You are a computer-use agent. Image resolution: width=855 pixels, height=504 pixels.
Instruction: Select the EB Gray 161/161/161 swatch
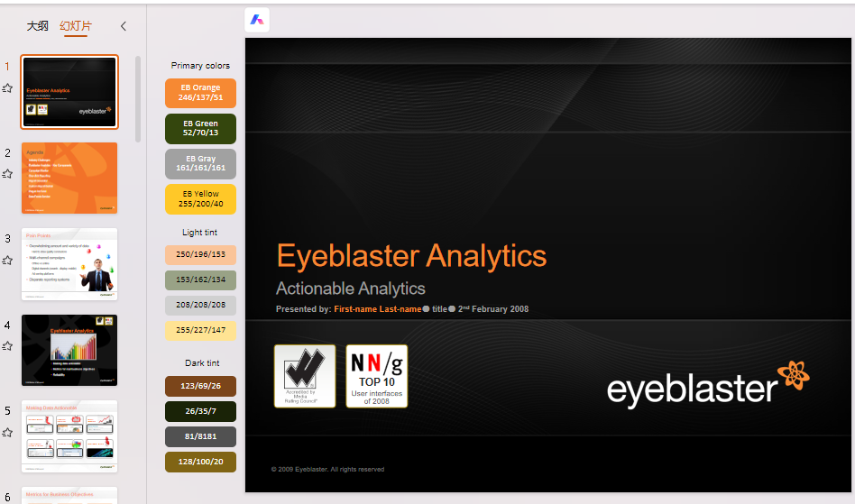pyautogui.click(x=200, y=163)
